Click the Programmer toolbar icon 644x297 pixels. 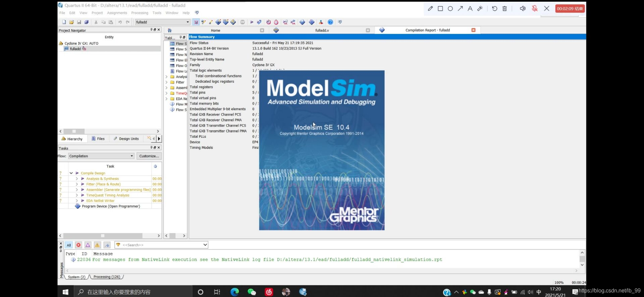pos(312,22)
